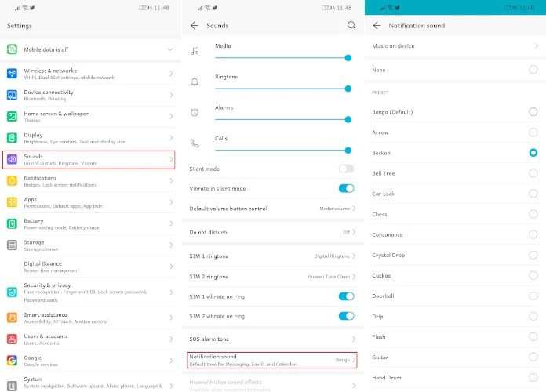Tap the Home screen & wallpaper icon
Viewport: 546px width, 392px height.
[13, 116]
